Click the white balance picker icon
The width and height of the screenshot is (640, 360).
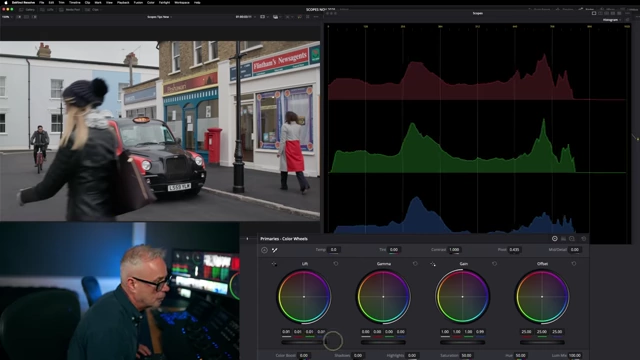click(x=275, y=250)
